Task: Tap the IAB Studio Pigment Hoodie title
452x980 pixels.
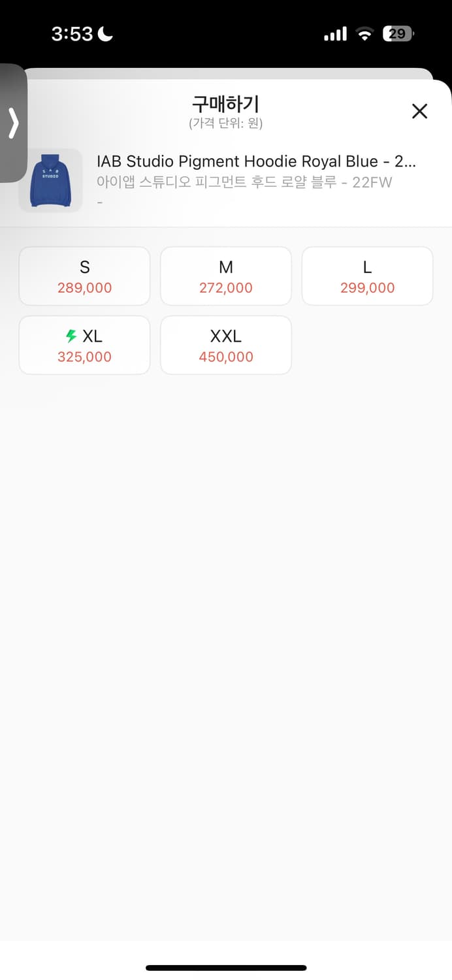Action: point(256,161)
